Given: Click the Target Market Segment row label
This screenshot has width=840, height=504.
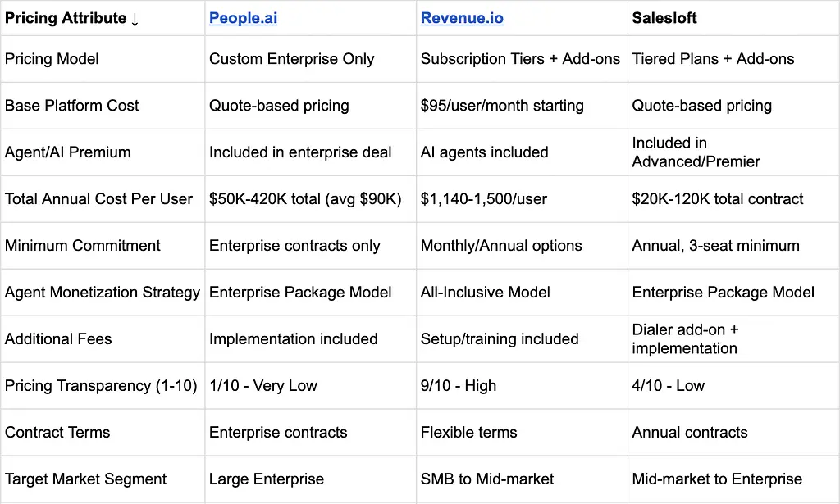Looking at the screenshot, I should [85, 479].
